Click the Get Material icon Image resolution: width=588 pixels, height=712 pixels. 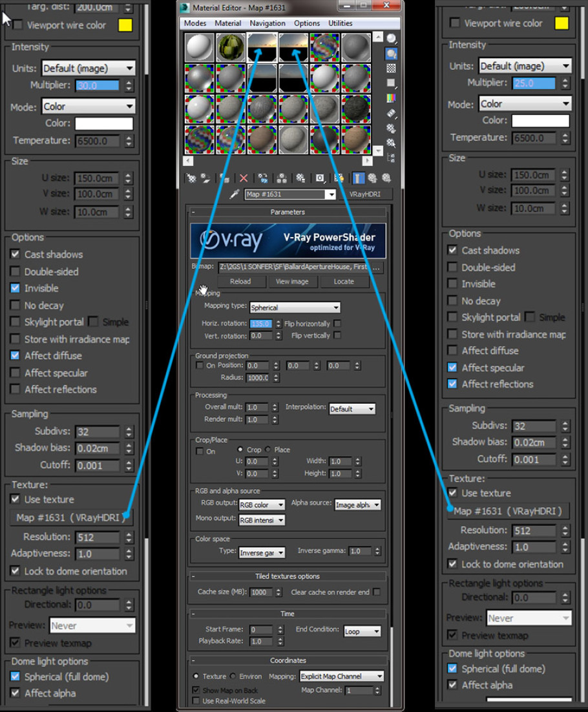pyautogui.click(x=192, y=178)
